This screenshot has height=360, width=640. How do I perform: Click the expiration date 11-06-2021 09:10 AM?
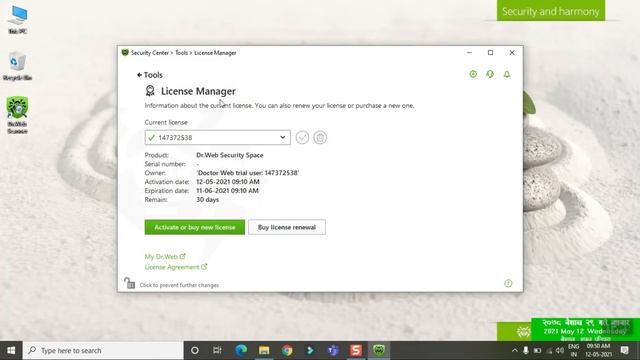(x=227, y=191)
